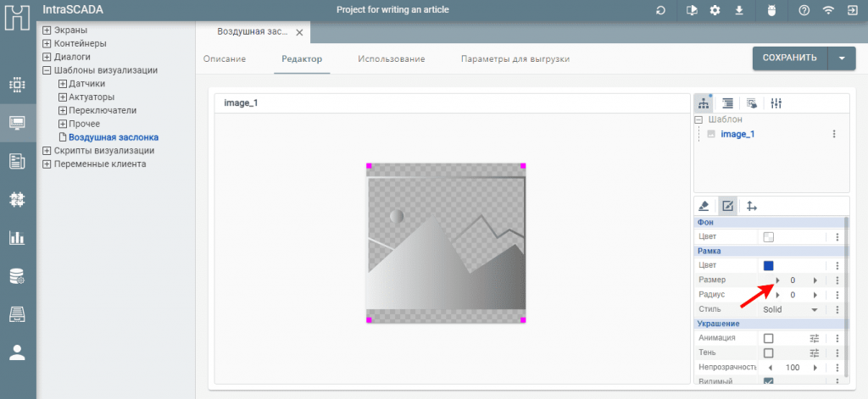Screen dimensions: 868x399
Task: Expand the Актуаторы tree node
Action: click(63, 97)
